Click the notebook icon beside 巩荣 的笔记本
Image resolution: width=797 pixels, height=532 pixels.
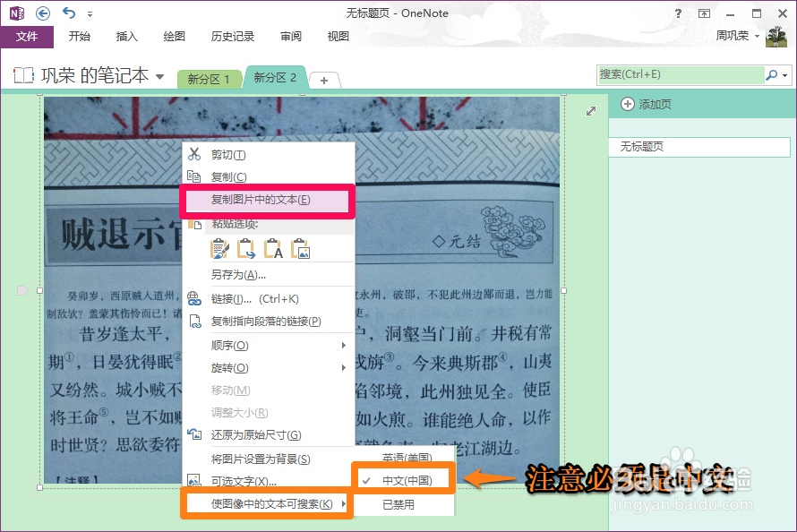click(x=23, y=76)
